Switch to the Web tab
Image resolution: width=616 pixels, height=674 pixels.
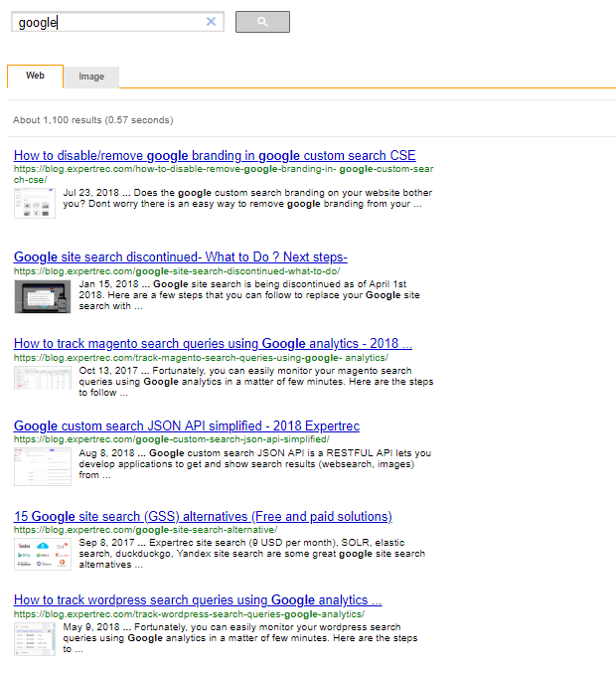(x=35, y=77)
